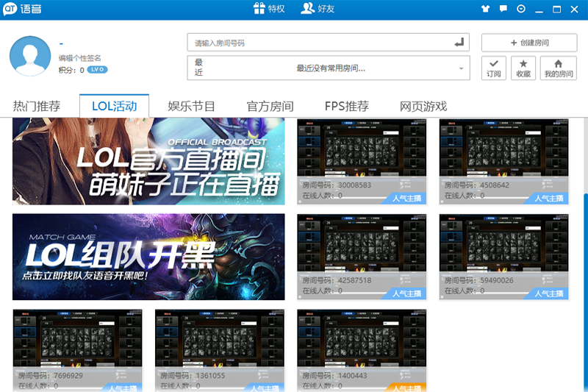588x392 pixels.
Task: Click the 创建房间 button
Action: tap(529, 43)
